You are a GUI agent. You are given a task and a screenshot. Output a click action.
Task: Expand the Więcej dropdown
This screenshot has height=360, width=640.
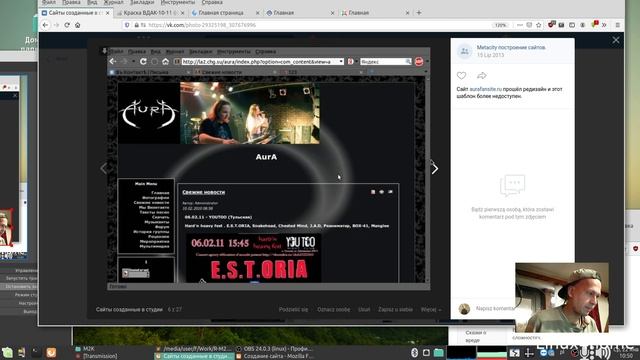tap(431, 309)
